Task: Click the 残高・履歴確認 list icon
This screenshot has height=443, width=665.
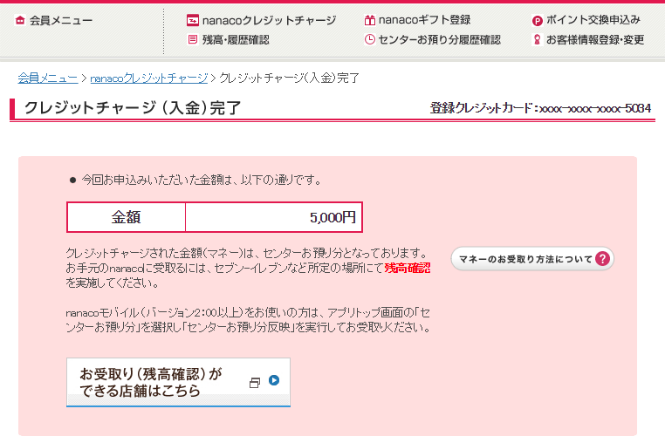Action: pos(193,40)
